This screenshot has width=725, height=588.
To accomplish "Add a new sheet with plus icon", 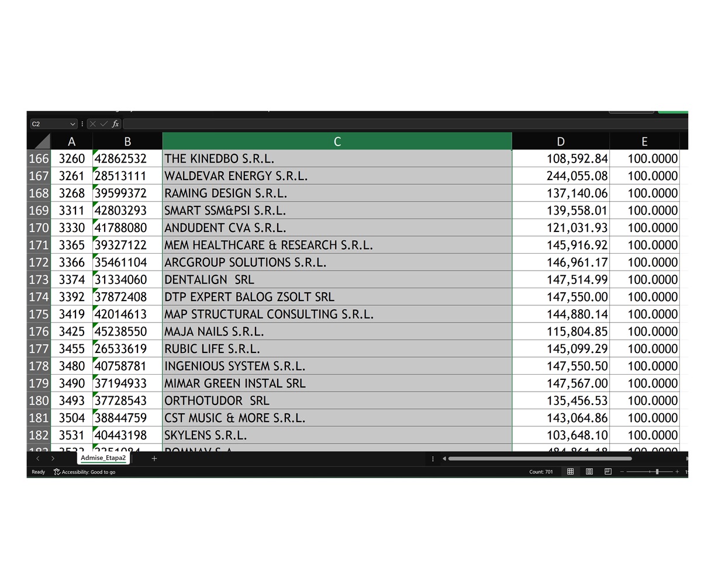I will tap(154, 459).
